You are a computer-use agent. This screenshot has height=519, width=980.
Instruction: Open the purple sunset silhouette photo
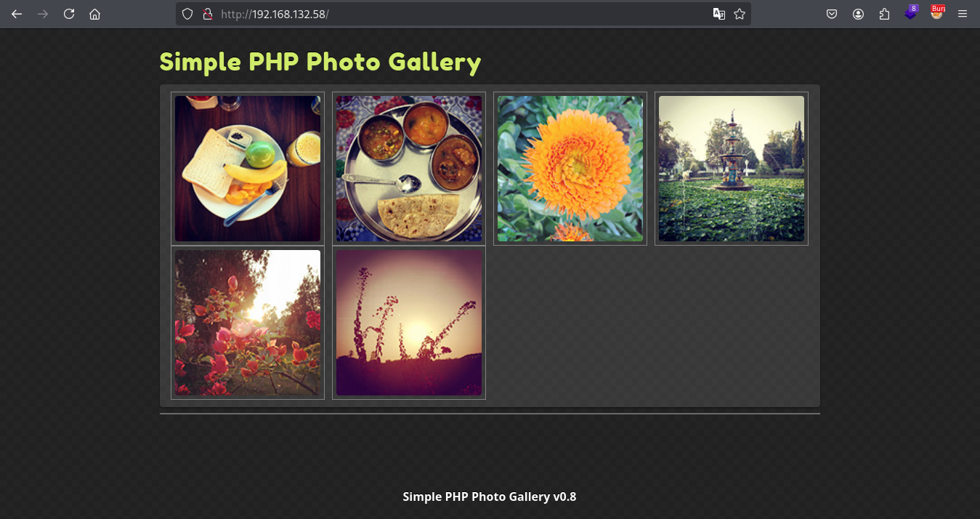tap(409, 323)
